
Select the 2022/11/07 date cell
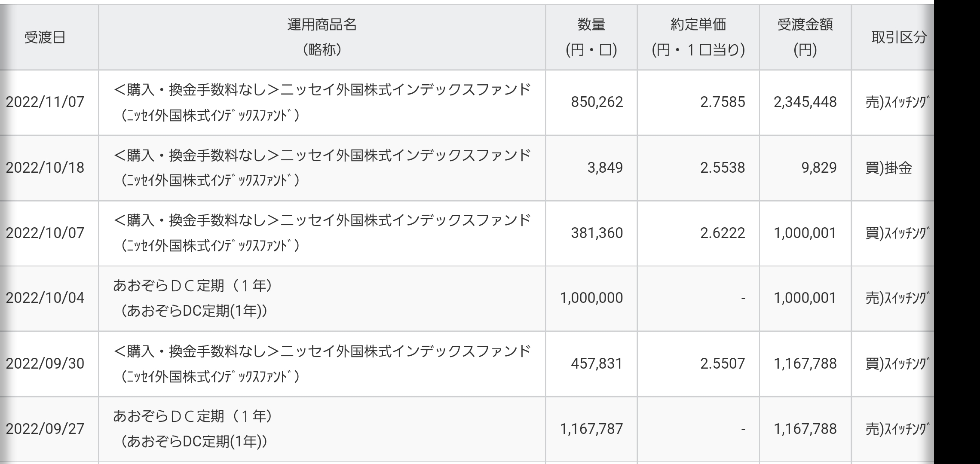point(45,102)
